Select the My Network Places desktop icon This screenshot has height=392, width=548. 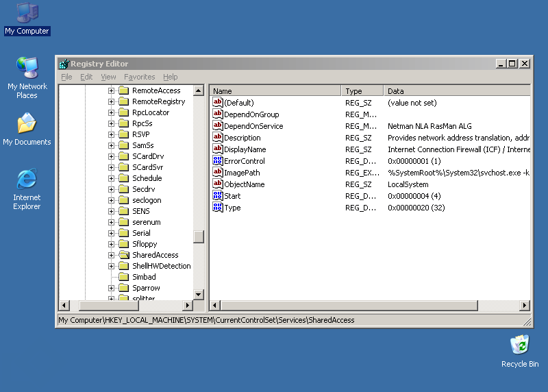27,77
